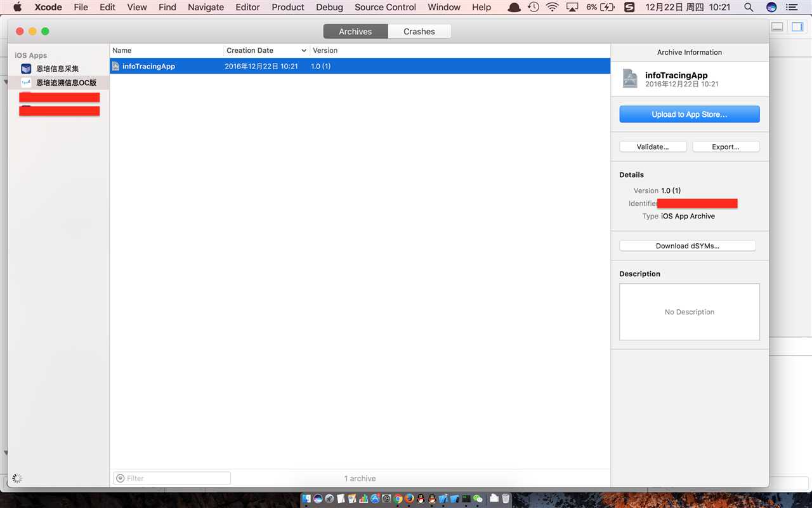The height and width of the screenshot is (508, 812).
Task: Click the Version column header
Action: pos(460,50)
